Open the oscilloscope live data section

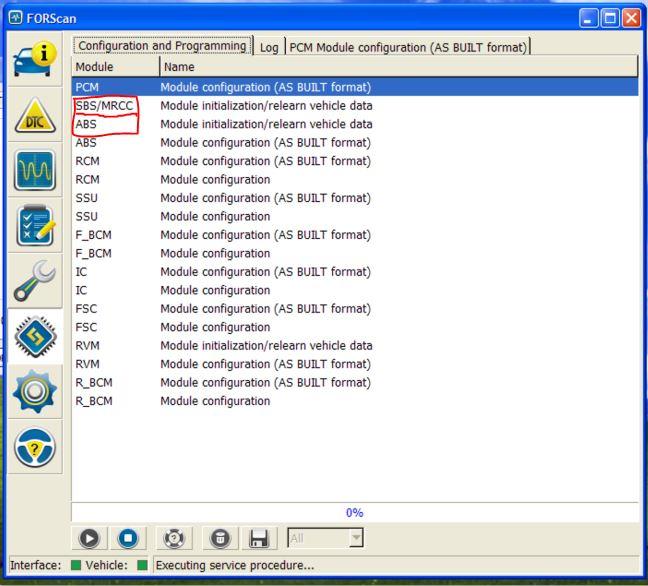(x=35, y=170)
